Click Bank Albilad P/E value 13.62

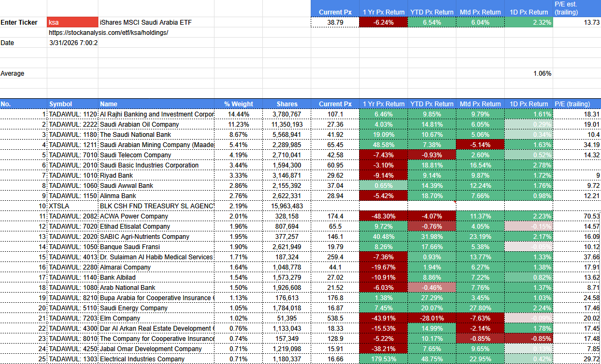tap(577, 278)
